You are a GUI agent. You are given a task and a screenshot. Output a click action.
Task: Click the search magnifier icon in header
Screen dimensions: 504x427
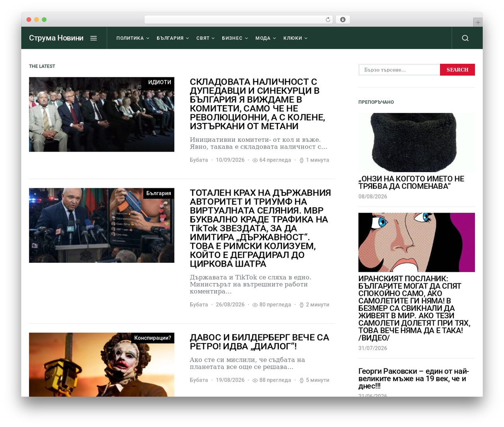coord(465,38)
